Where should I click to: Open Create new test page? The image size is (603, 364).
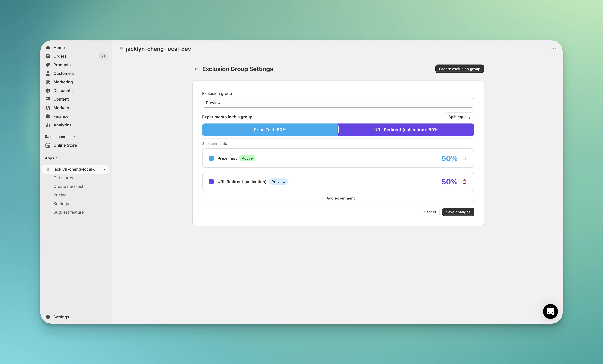pyautogui.click(x=68, y=186)
